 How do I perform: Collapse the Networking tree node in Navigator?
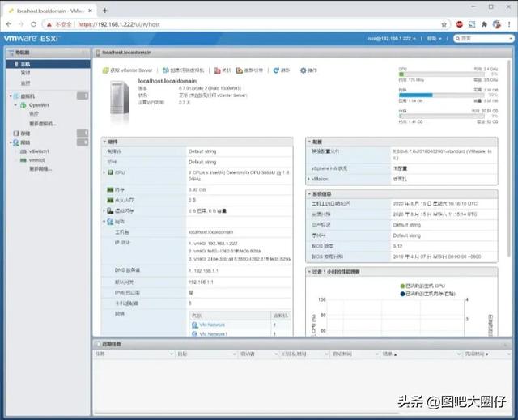(11, 142)
